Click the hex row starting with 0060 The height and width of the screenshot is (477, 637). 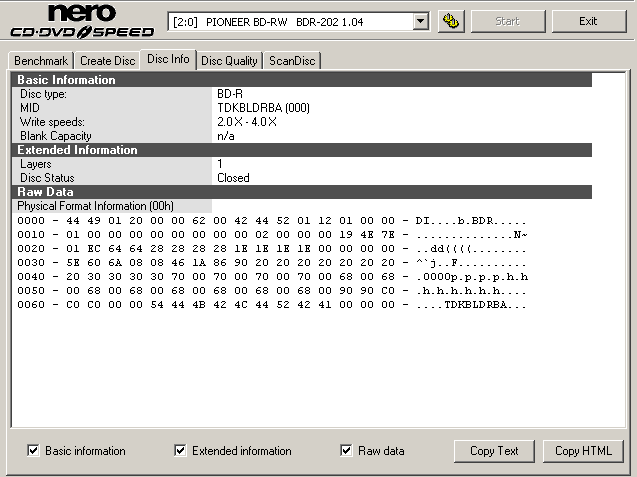pyautogui.click(x=272, y=305)
